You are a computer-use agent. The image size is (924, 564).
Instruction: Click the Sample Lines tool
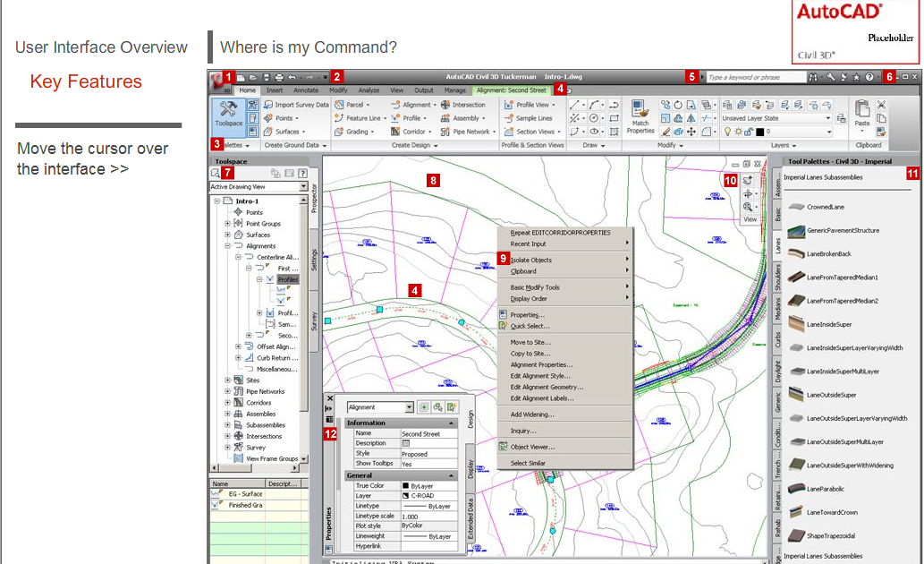click(528, 118)
